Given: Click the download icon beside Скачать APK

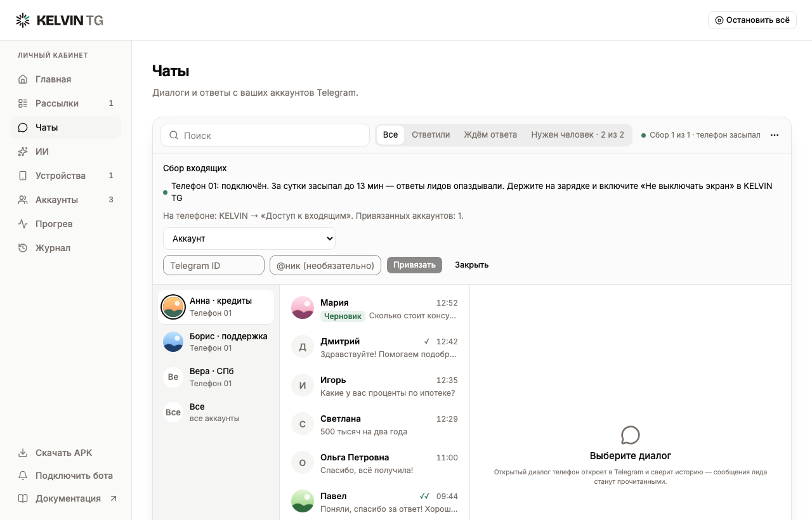Looking at the screenshot, I should [23, 453].
